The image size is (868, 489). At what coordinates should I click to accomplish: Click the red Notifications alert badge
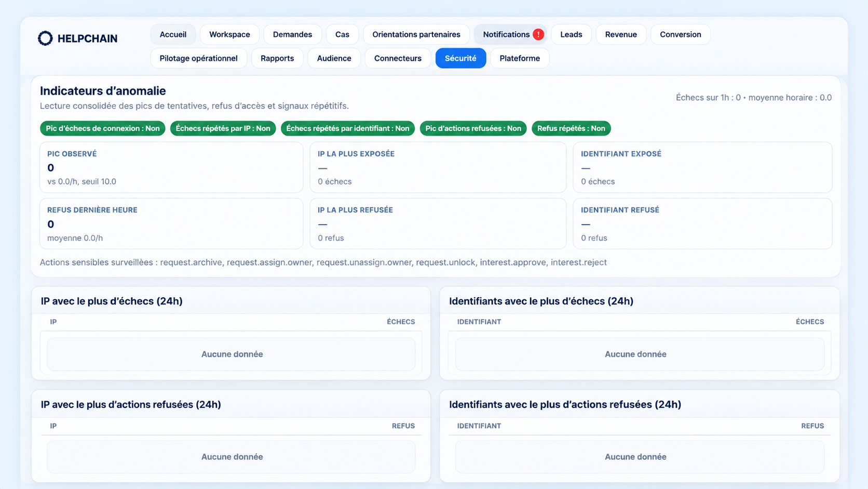538,34
